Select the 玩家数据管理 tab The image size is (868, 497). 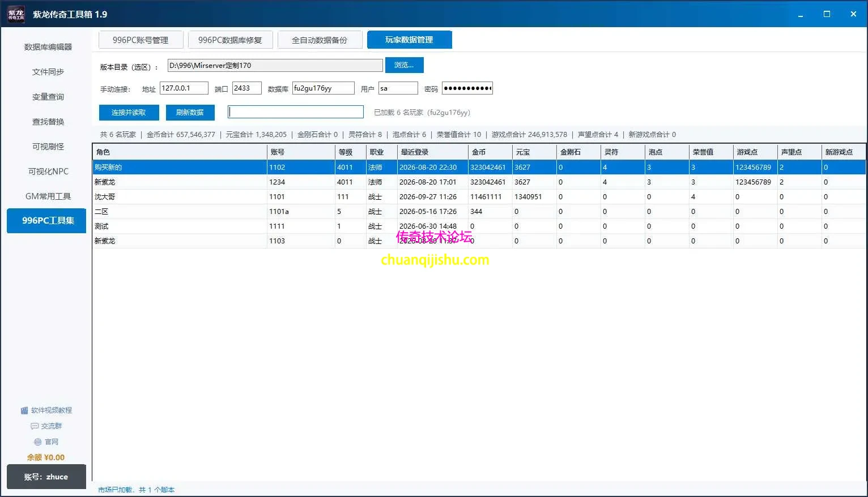(409, 40)
